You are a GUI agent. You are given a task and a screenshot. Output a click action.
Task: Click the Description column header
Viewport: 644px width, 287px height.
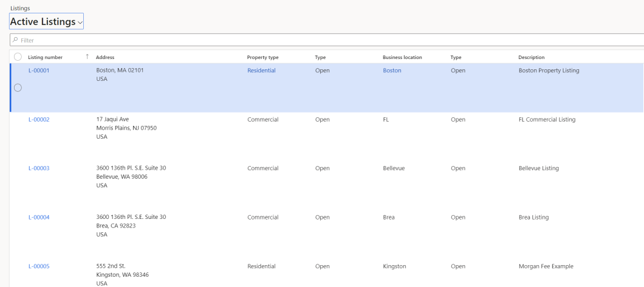[x=531, y=57]
